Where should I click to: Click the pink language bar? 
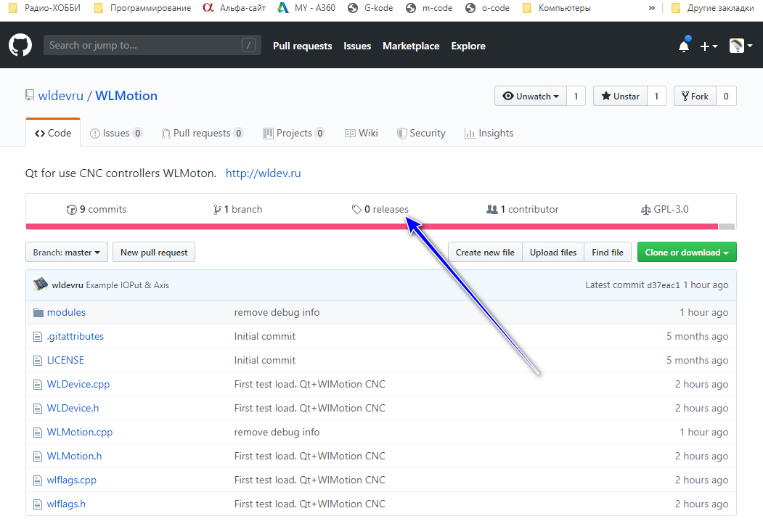[372, 226]
